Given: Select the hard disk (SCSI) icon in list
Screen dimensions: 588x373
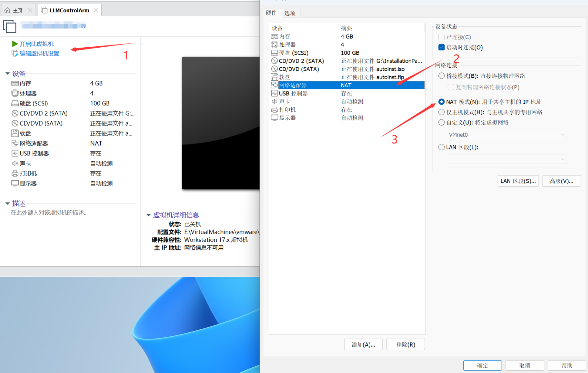Looking at the screenshot, I should coord(274,53).
